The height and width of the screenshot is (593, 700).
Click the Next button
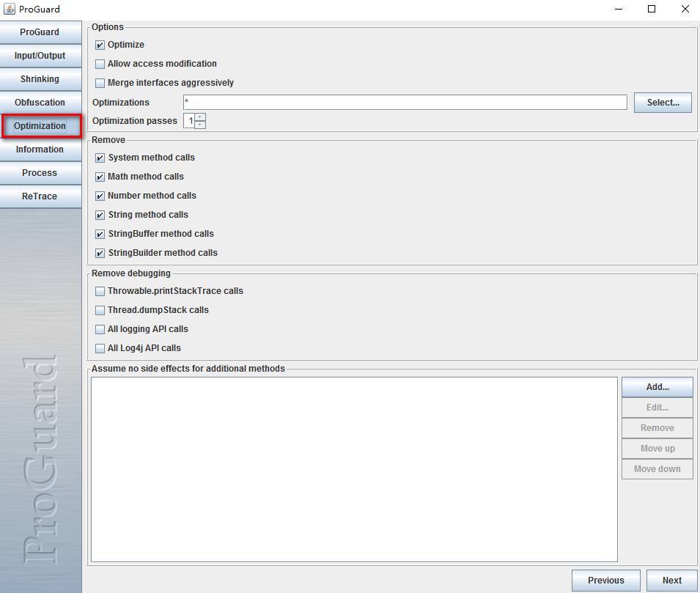[x=672, y=581]
